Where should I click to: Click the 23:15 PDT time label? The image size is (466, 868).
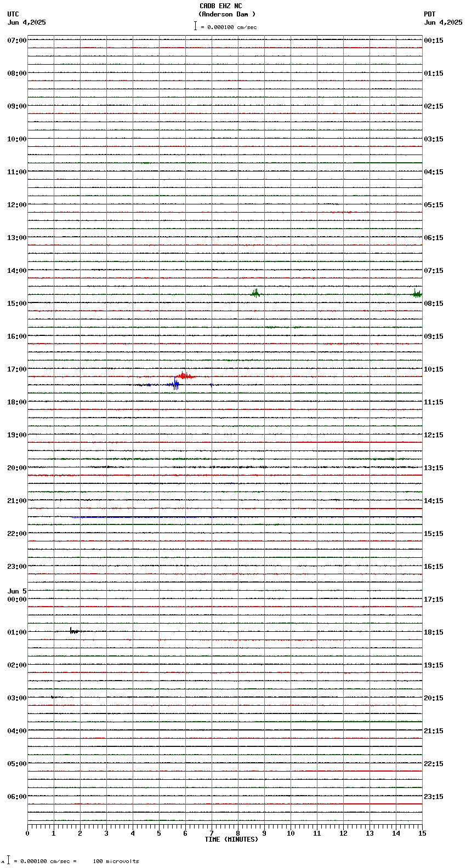[x=434, y=797]
